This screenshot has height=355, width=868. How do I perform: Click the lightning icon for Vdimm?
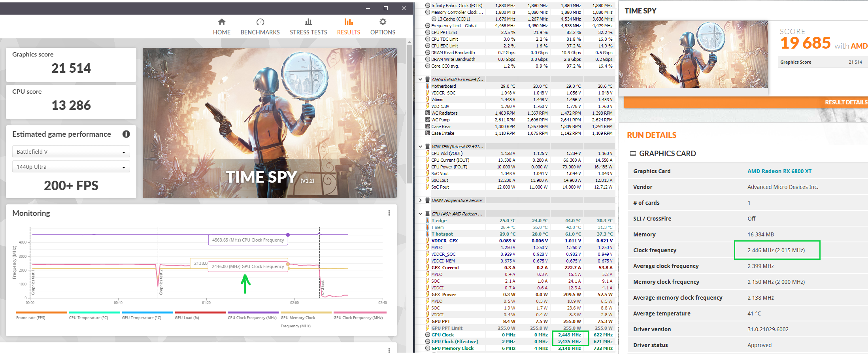tap(428, 100)
